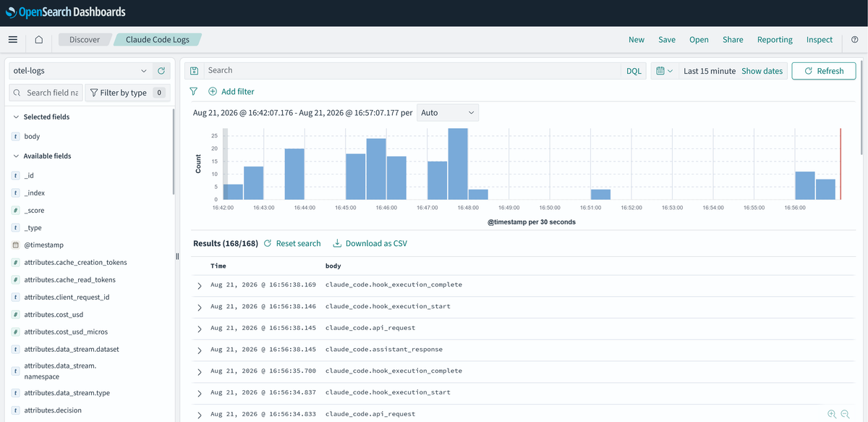Click Save in the top menu
Image resolution: width=868 pixels, height=422 pixels.
667,40
